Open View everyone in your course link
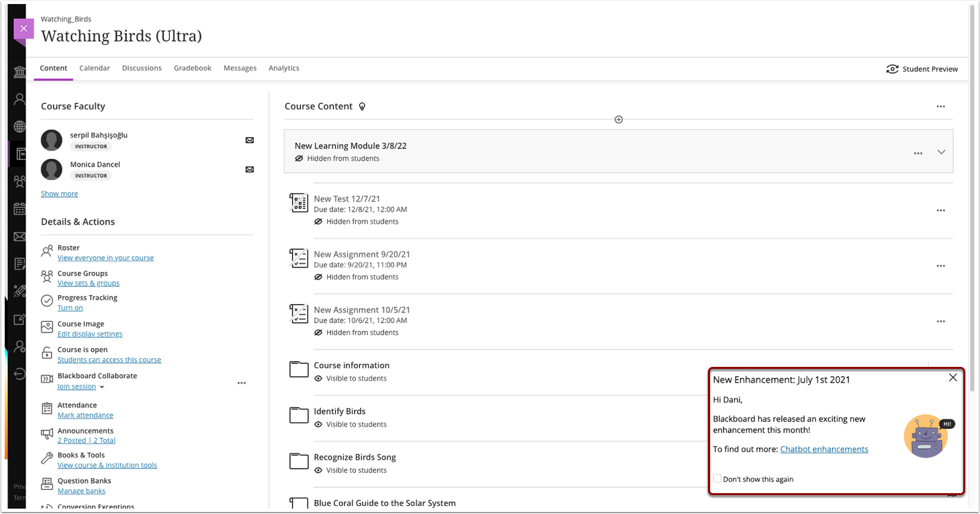980x514 pixels. 105,258
